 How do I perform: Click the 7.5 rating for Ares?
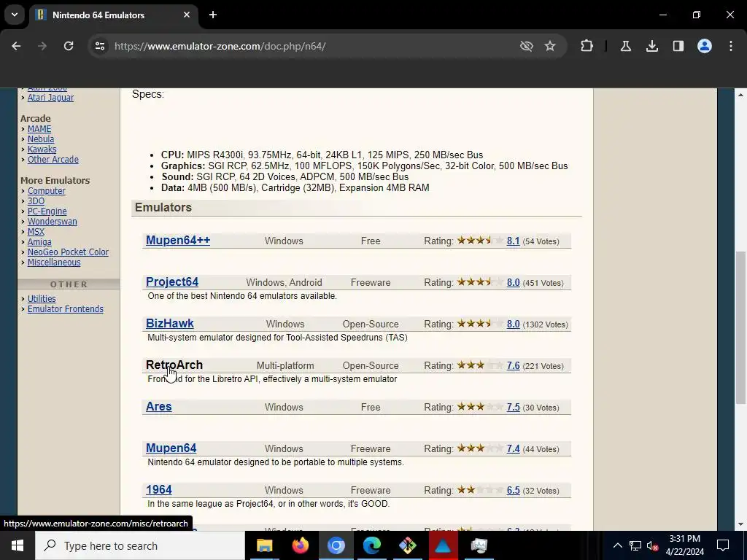point(513,407)
